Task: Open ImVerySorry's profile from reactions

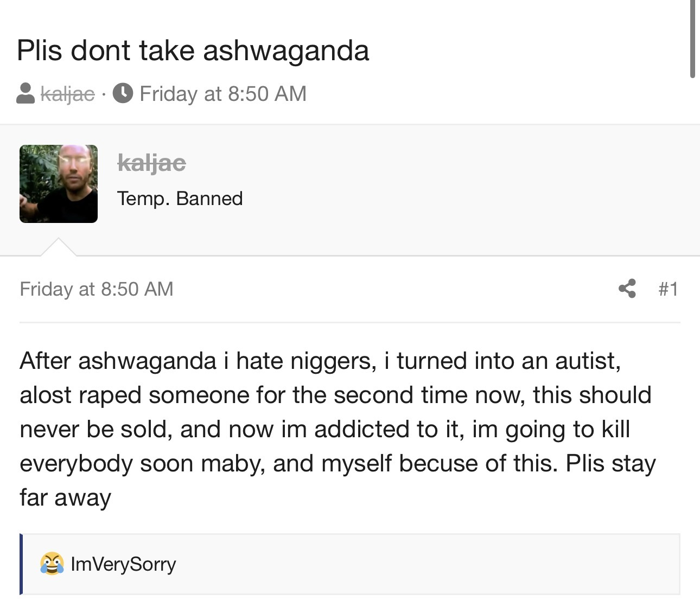Action: [123, 564]
